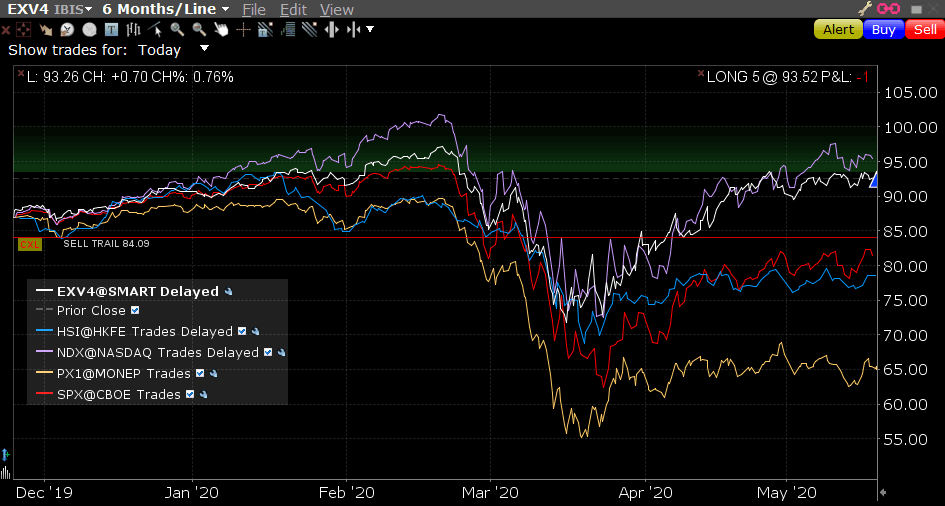Expand the Show trades for Today dropdown
The height and width of the screenshot is (506, 945).
pyautogui.click(x=204, y=49)
